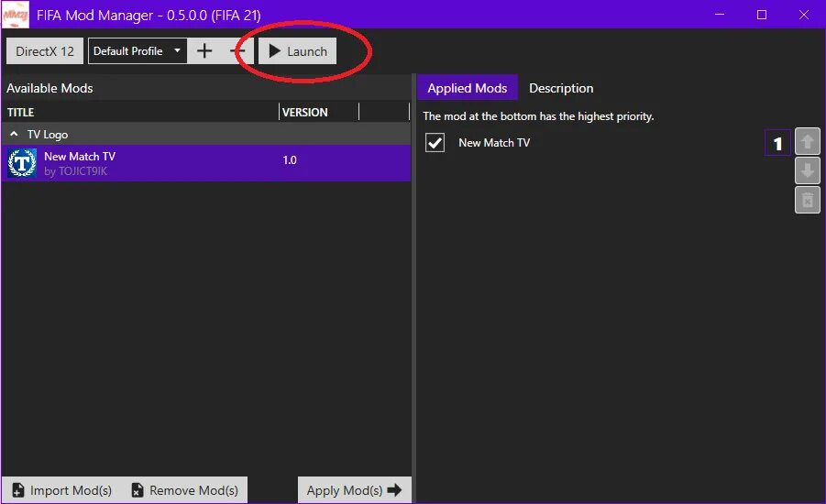Viewport: 826px width, 504px height.
Task: Launch the game with the Launch button
Action: 297,51
